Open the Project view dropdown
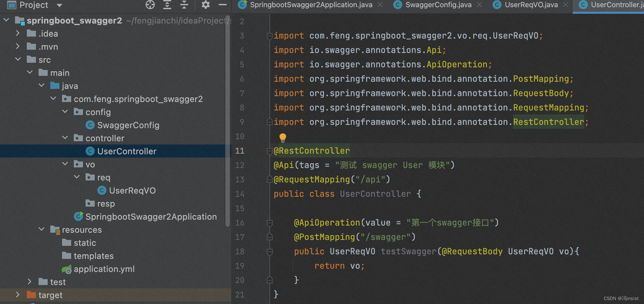644x304 pixels. [x=59, y=5]
